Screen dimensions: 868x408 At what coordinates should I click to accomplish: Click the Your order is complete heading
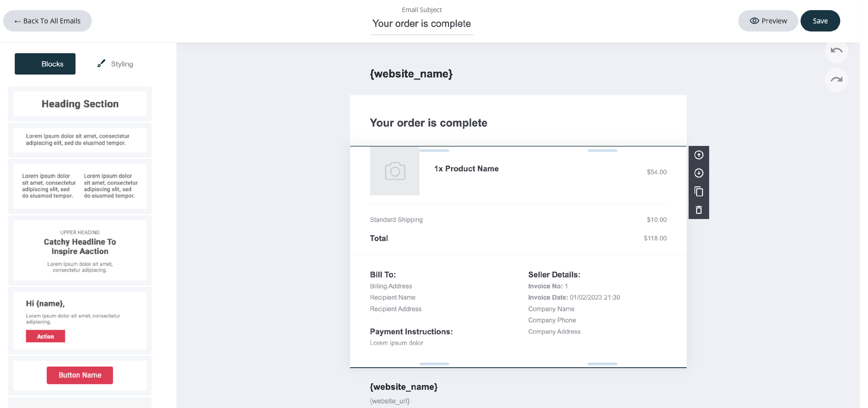point(428,123)
